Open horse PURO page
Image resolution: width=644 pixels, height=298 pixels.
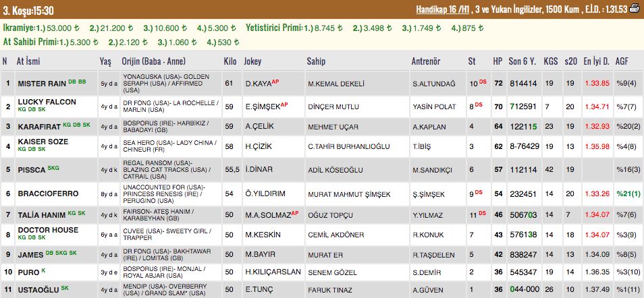28,272
